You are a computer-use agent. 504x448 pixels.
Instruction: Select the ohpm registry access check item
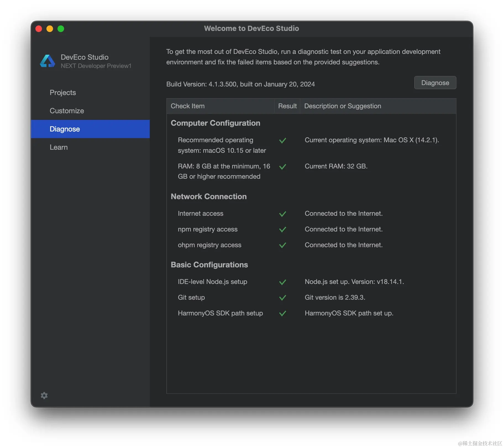pos(210,245)
